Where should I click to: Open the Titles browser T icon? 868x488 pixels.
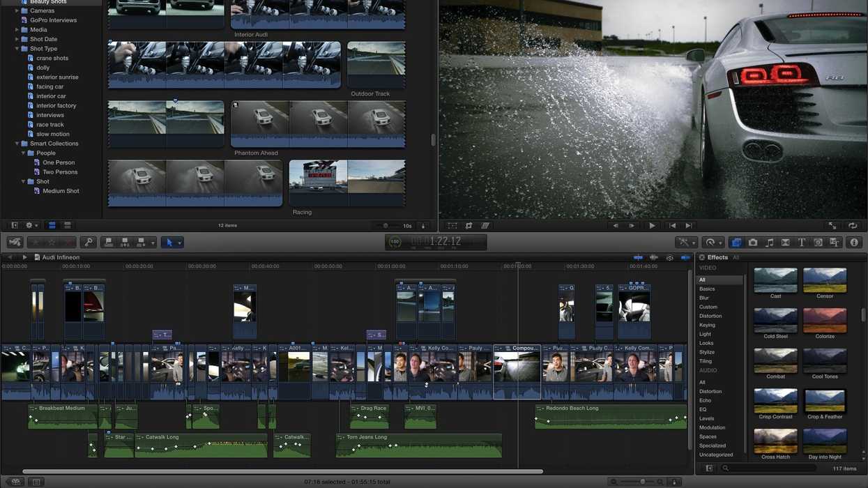click(802, 243)
